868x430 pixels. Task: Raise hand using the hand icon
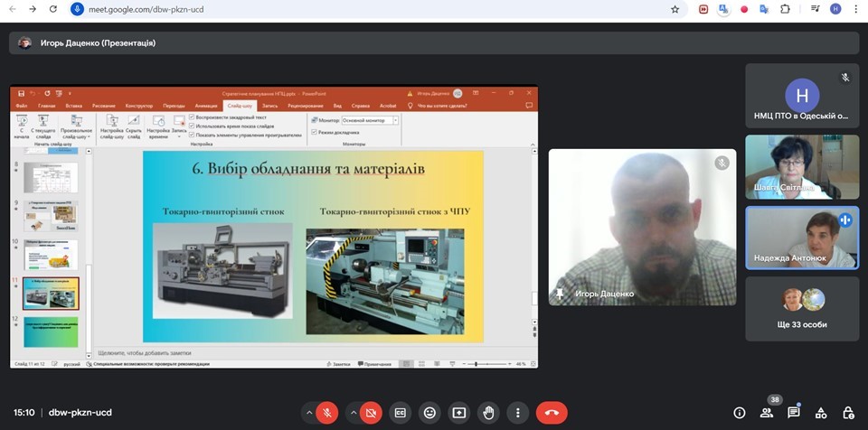(488, 413)
